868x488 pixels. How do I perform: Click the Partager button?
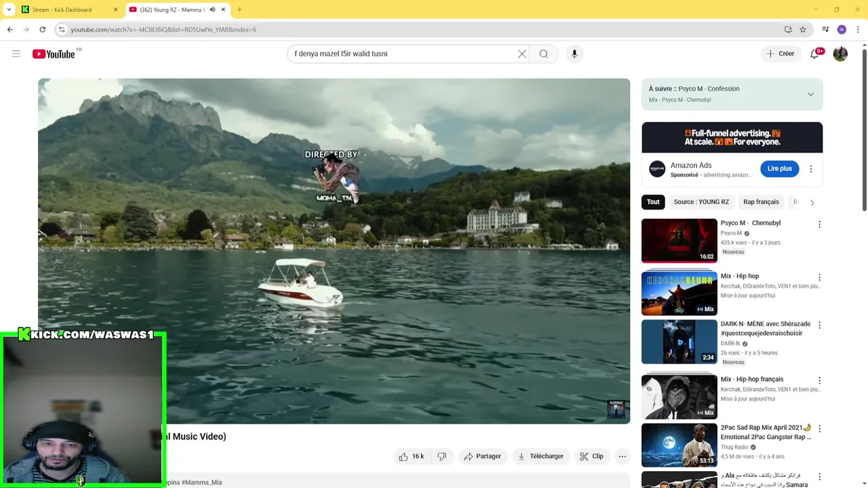click(x=482, y=456)
